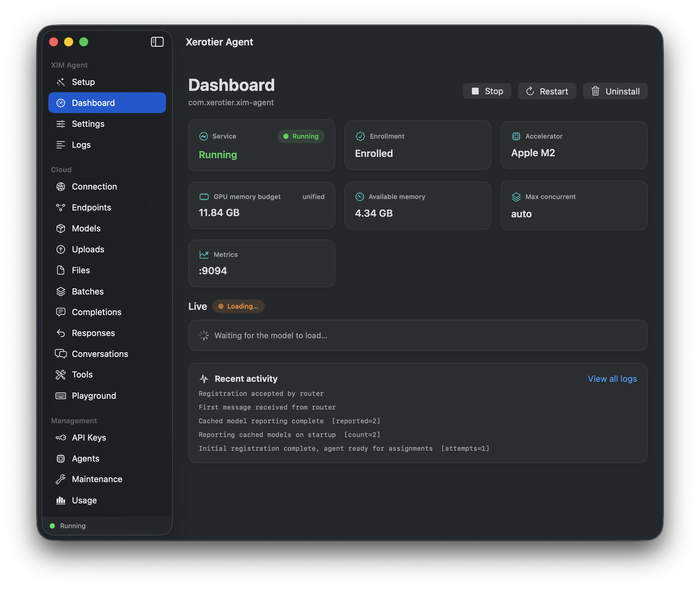The width and height of the screenshot is (700, 589).
Task: Click the Models cube icon
Action: tap(60, 228)
